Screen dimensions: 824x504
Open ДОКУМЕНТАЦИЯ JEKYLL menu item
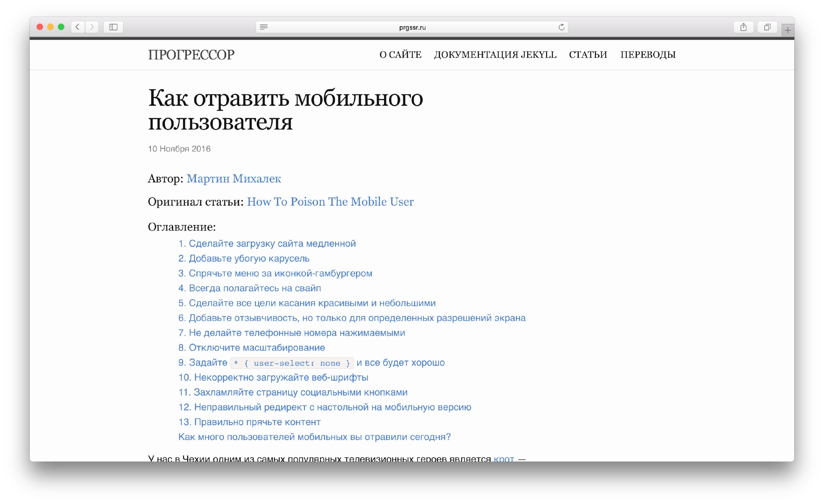495,54
